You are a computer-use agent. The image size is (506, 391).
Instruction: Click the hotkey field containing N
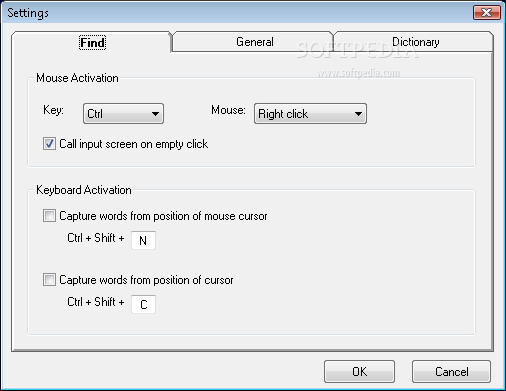[143, 240]
